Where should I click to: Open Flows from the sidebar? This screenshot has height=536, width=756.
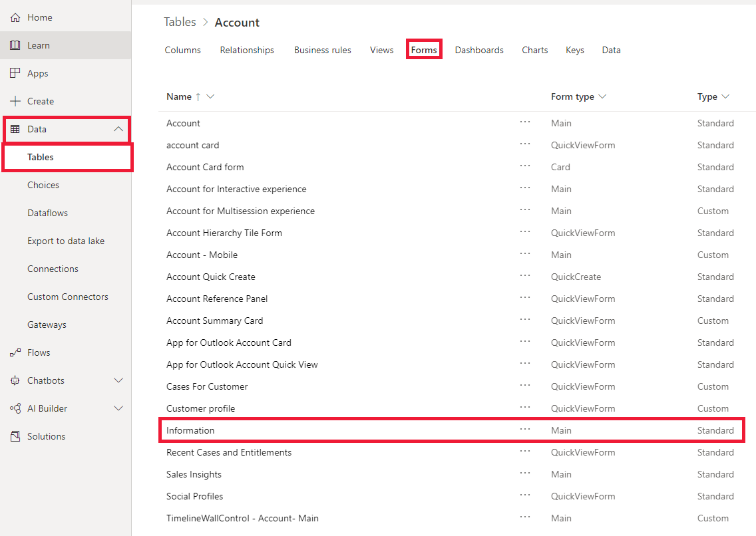point(15,352)
